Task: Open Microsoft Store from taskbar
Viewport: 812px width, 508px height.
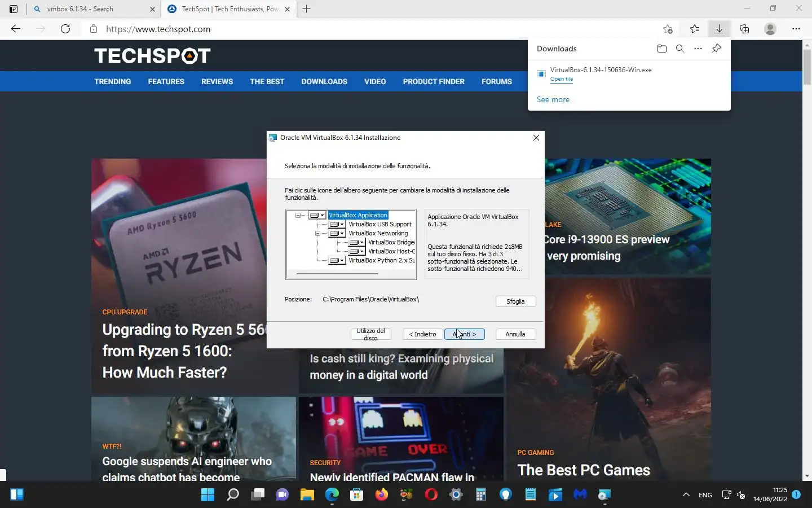Action: 357,495
